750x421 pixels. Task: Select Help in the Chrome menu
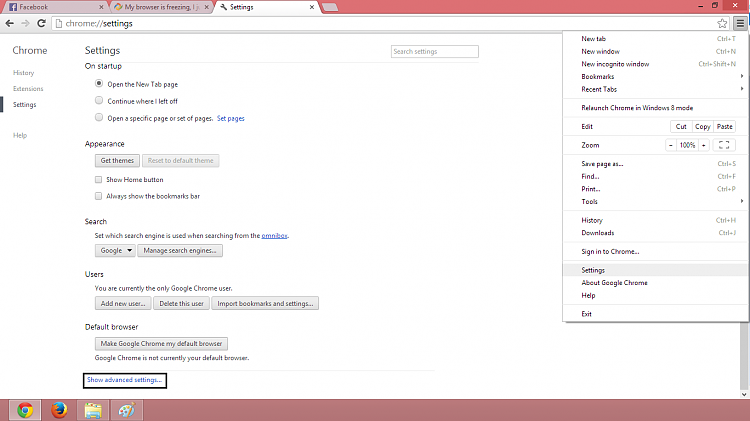pyautogui.click(x=656, y=295)
